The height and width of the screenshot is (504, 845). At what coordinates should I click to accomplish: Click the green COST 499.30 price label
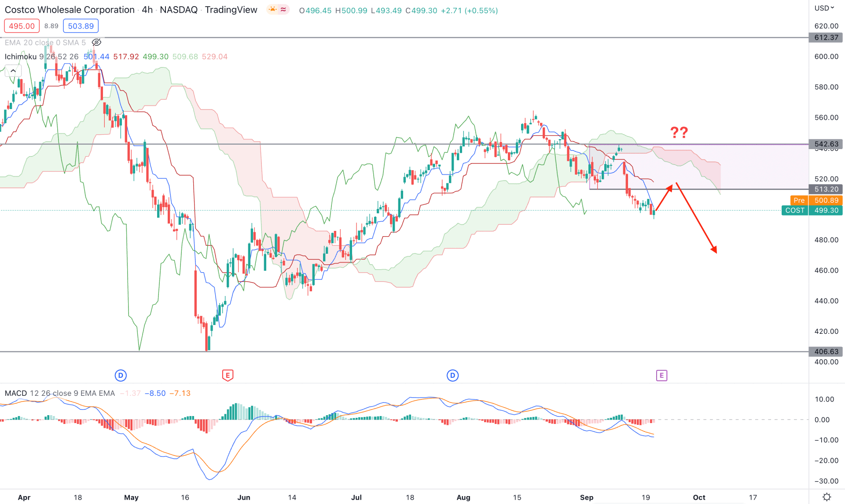point(812,210)
